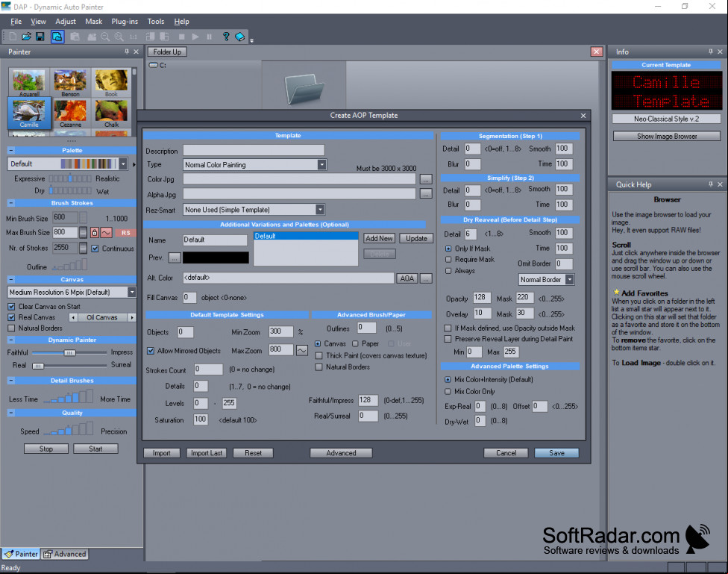Screen dimensions: 728x574
Task: Click the Pause icon in the toolbar
Action: (210, 37)
